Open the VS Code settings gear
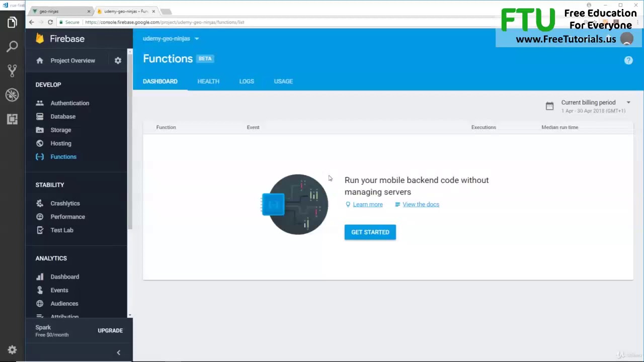The height and width of the screenshot is (362, 644). [12, 350]
